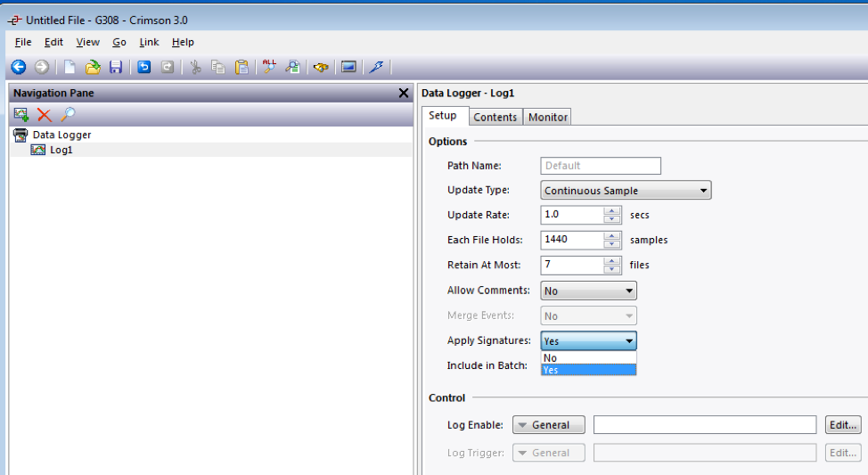Decrease Update Rate with down spinner arrow
The width and height of the screenshot is (868, 475).
click(611, 219)
